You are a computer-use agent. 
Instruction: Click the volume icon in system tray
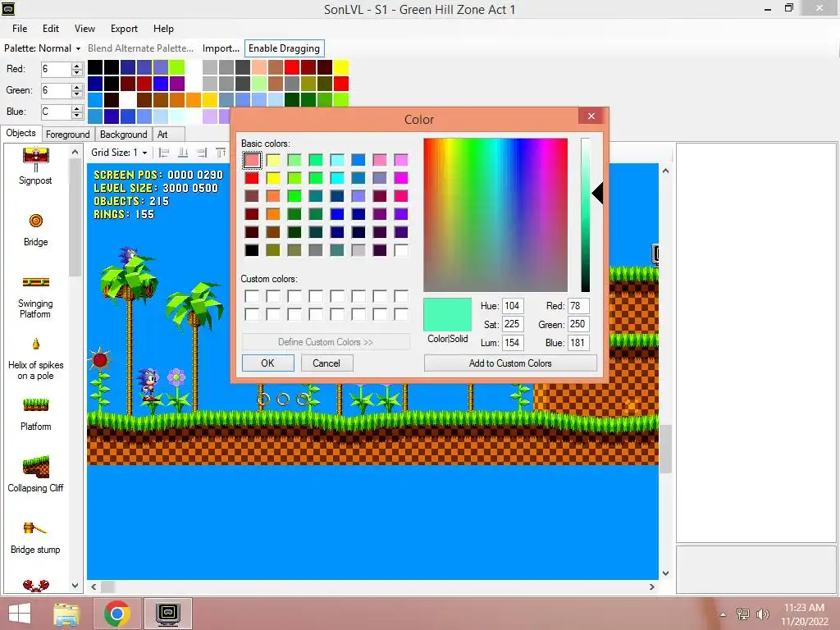763,614
